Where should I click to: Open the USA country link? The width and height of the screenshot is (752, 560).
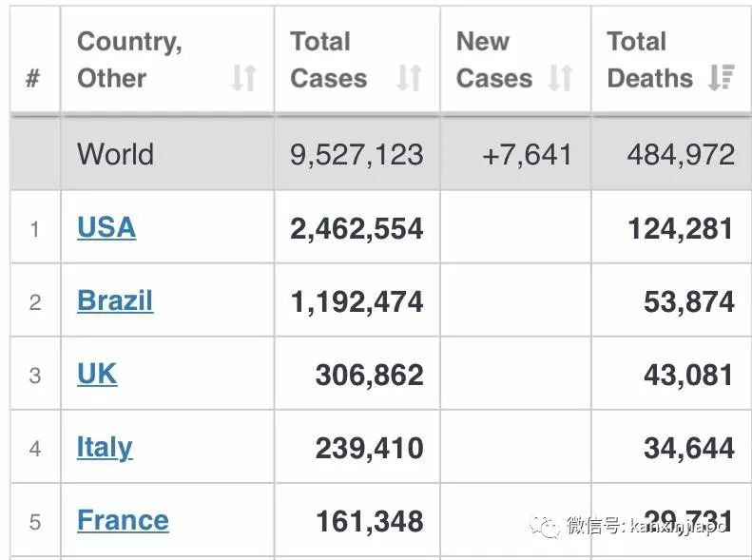point(106,227)
